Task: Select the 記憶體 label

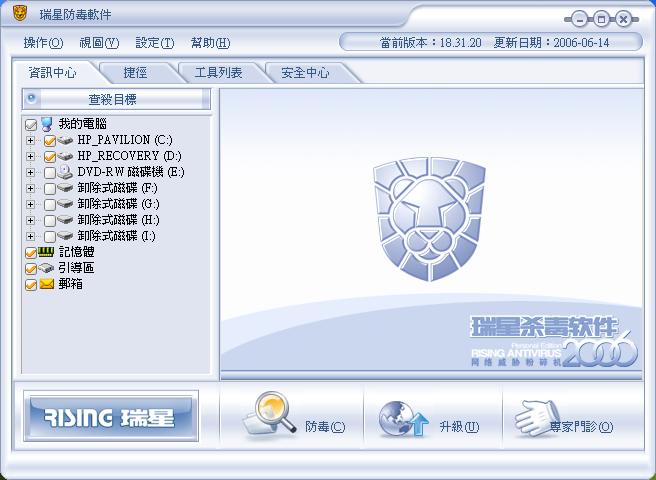Action: 77,252
